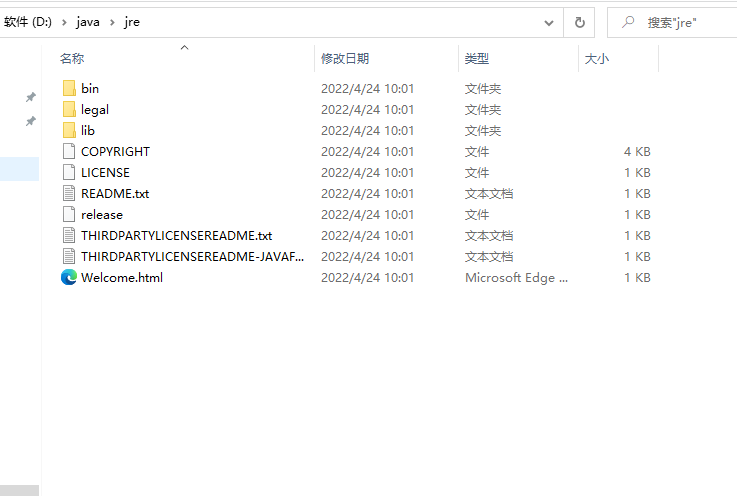Image resolution: width=737 pixels, height=496 pixels.
Task: Select the bin folder name
Action: point(90,88)
